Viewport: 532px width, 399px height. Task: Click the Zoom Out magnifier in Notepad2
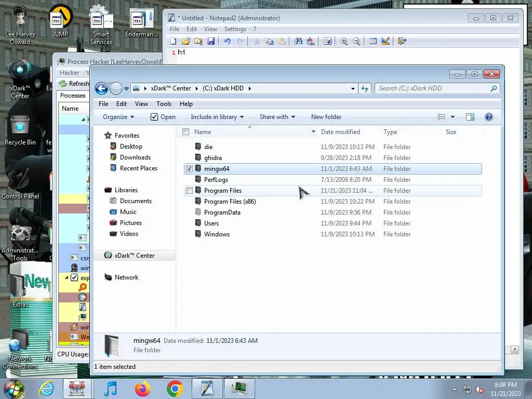click(x=356, y=41)
